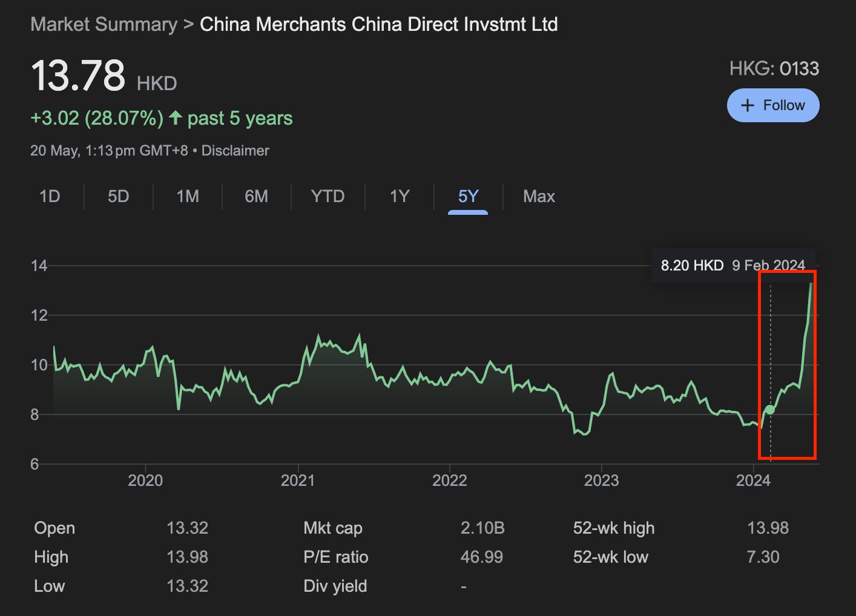Click the Mkt cap label

[x=333, y=528]
